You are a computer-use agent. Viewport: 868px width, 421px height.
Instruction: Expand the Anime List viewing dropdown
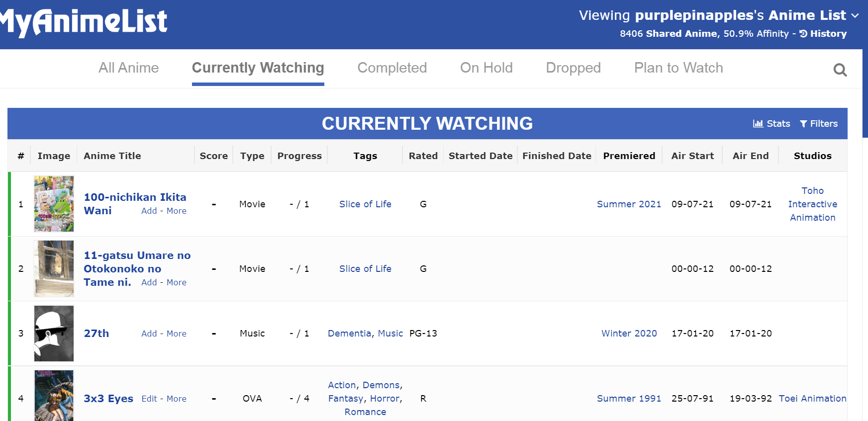click(x=855, y=16)
